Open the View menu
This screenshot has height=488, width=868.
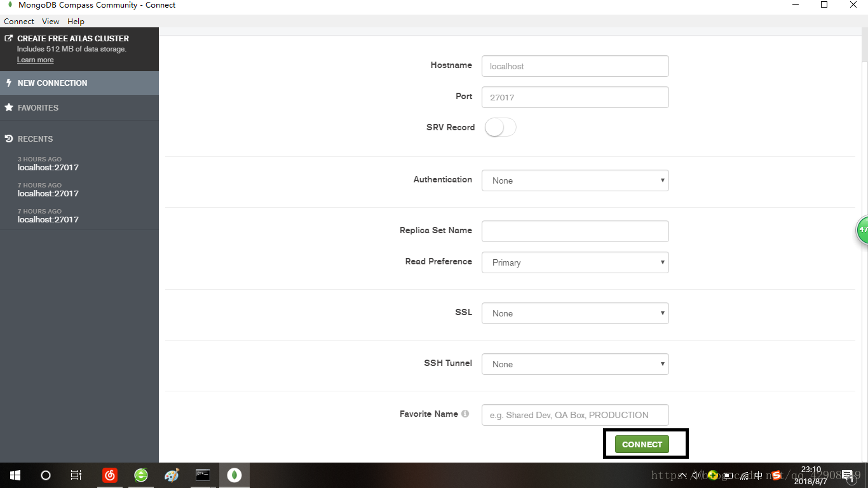(51, 21)
